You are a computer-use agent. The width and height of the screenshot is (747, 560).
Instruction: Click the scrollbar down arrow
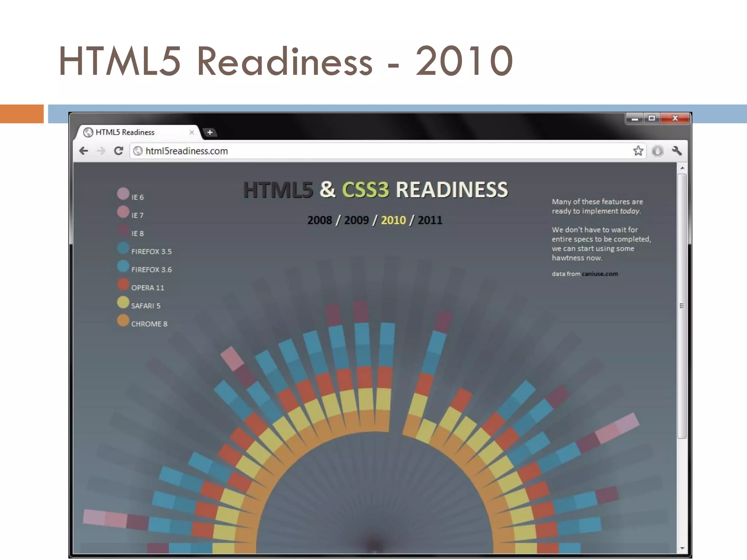[682, 548]
